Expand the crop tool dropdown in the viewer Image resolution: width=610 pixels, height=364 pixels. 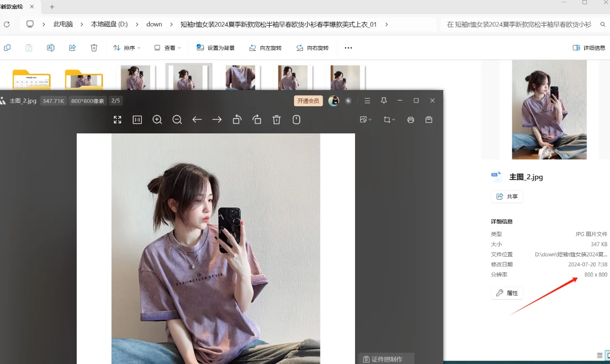tap(395, 120)
